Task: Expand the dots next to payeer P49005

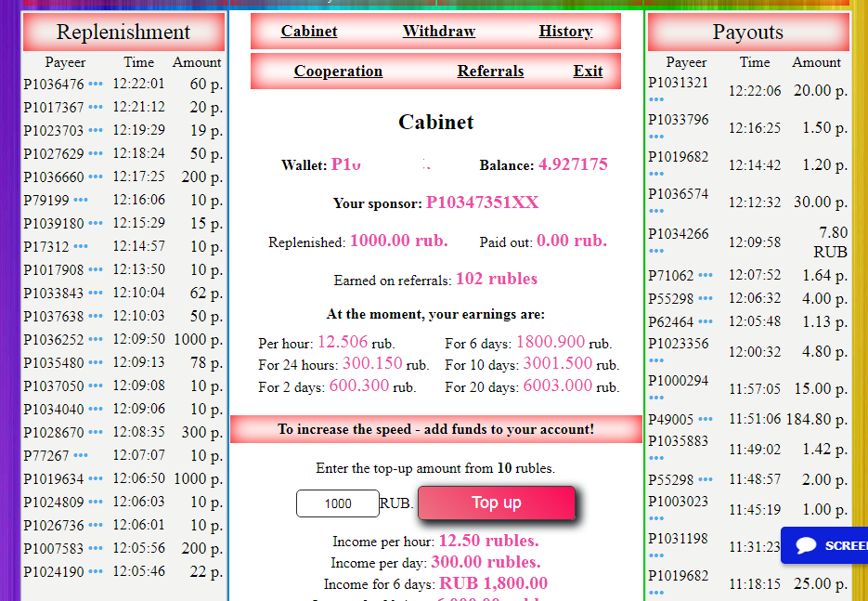Action: click(706, 419)
